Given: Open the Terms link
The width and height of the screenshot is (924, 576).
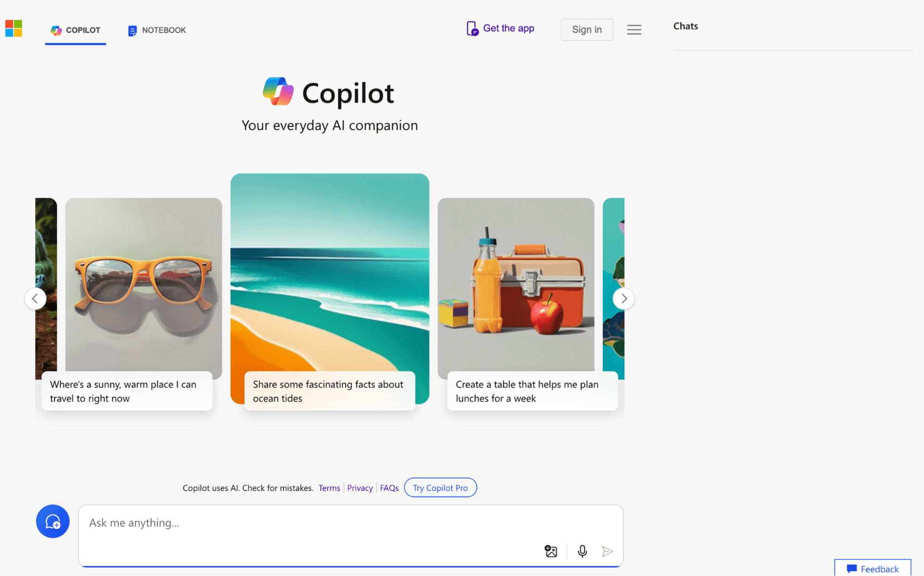Looking at the screenshot, I should [329, 488].
